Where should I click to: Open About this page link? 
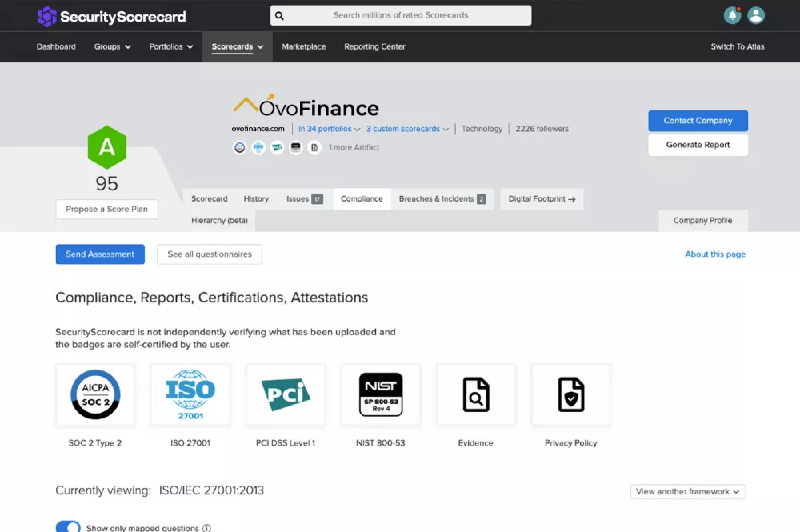[714, 254]
